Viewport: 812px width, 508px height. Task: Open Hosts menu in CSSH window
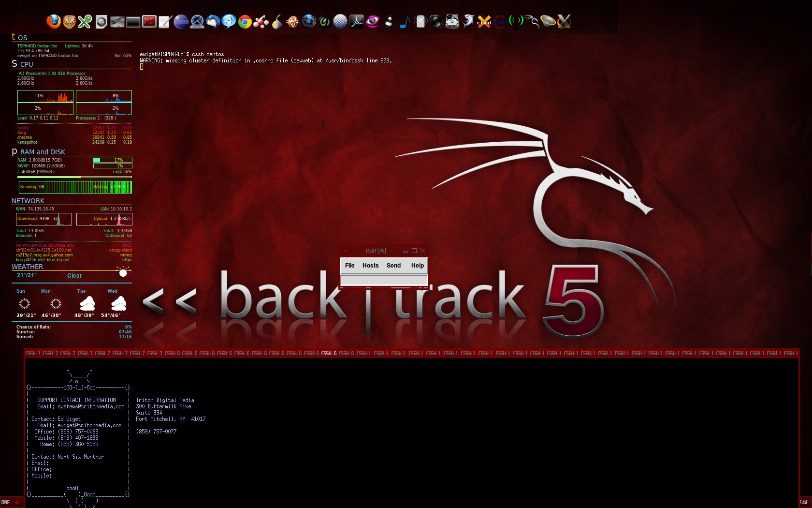[371, 266]
